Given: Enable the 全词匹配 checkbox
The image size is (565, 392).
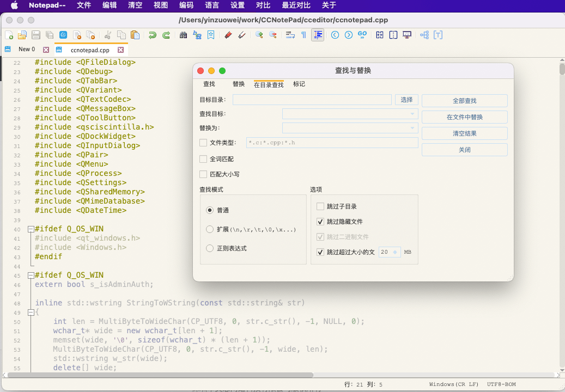Looking at the screenshot, I should click(x=203, y=159).
